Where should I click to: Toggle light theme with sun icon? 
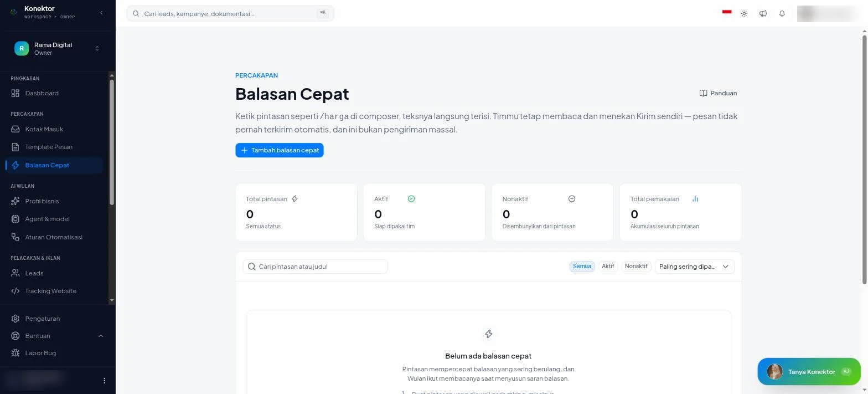tap(744, 13)
